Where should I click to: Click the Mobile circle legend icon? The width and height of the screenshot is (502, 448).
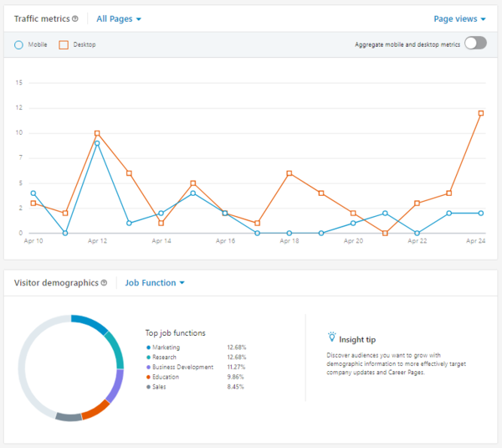point(19,44)
